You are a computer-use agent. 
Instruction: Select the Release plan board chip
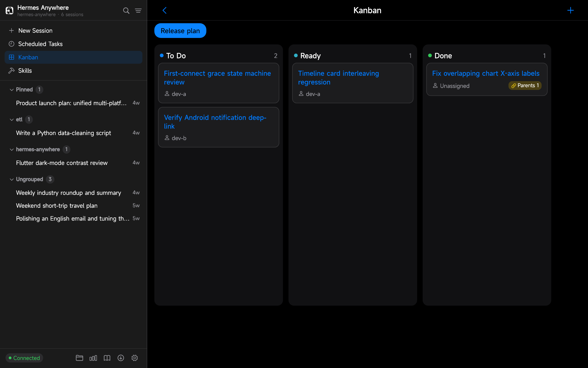180,31
